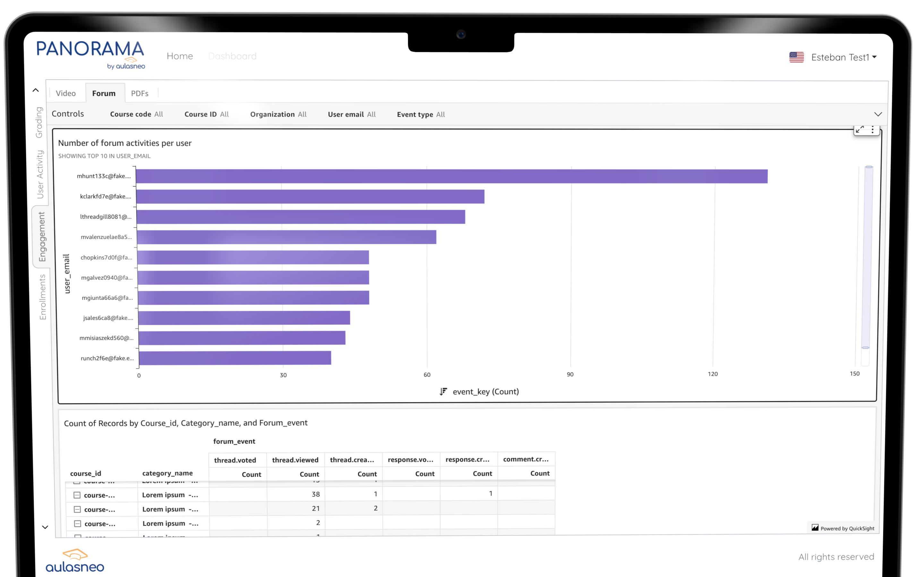Collapse the course row with 38 views
The height and width of the screenshot is (577, 924).
click(77, 495)
